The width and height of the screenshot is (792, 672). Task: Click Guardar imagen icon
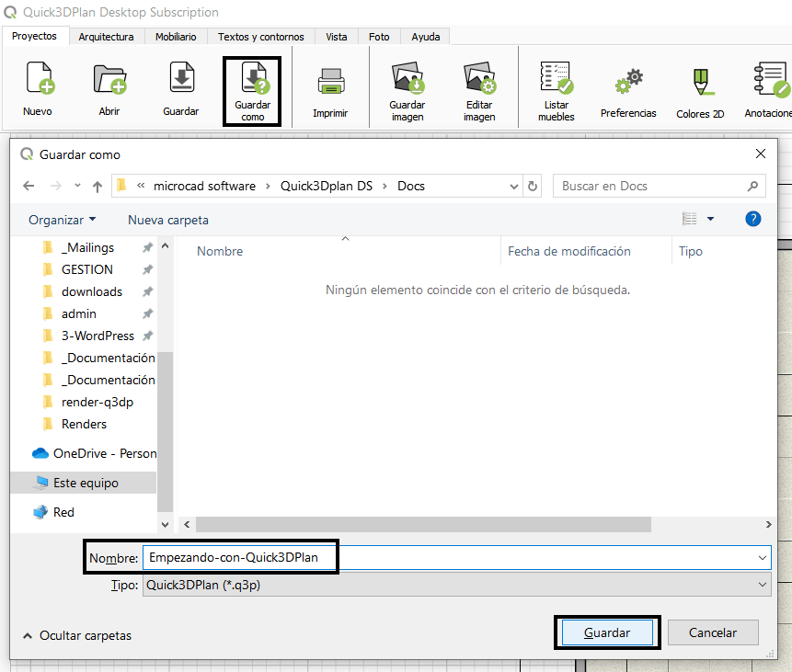pos(407,91)
